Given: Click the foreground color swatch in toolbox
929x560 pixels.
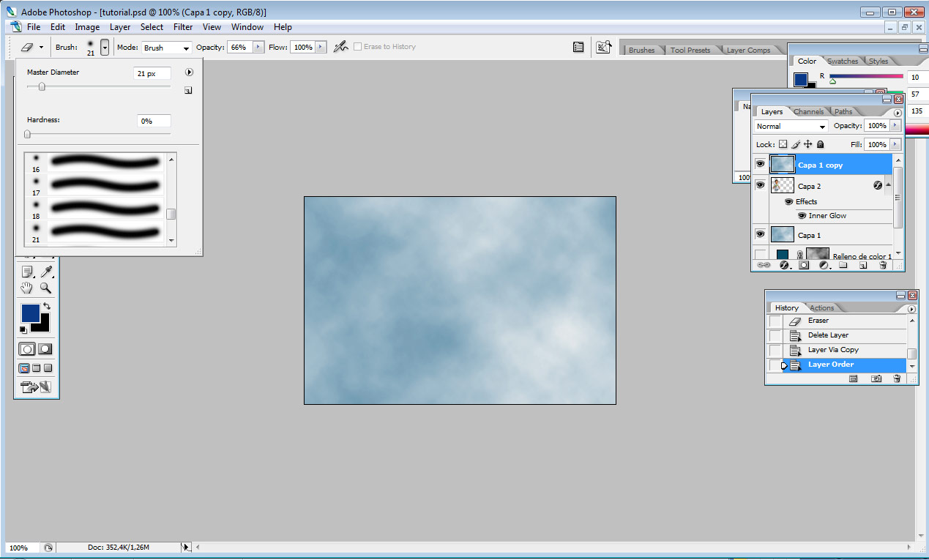Looking at the screenshot, I should point(30,313).
